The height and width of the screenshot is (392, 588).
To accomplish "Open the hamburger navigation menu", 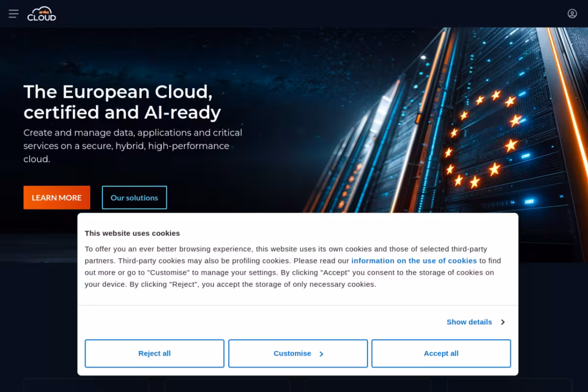I will [14, 14].
